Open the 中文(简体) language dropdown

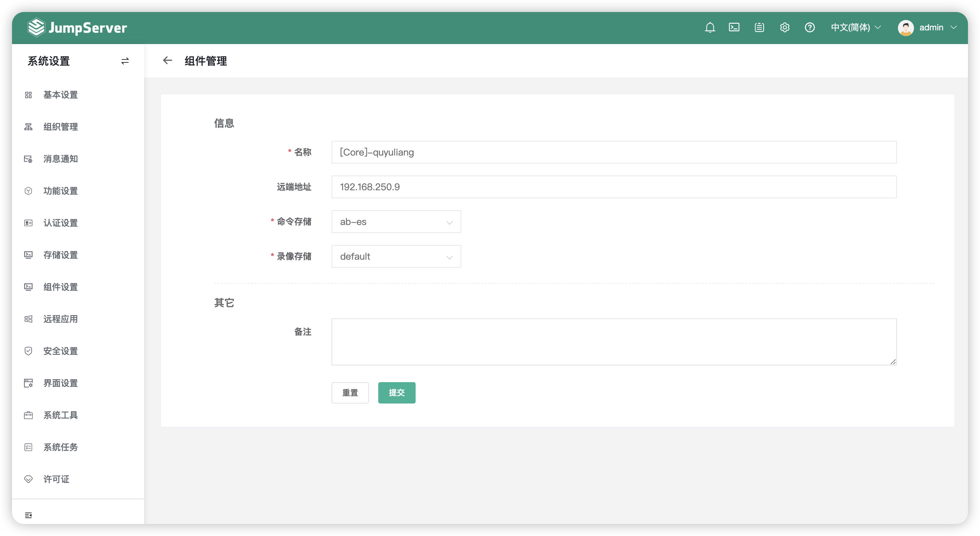tap(856, 27)
